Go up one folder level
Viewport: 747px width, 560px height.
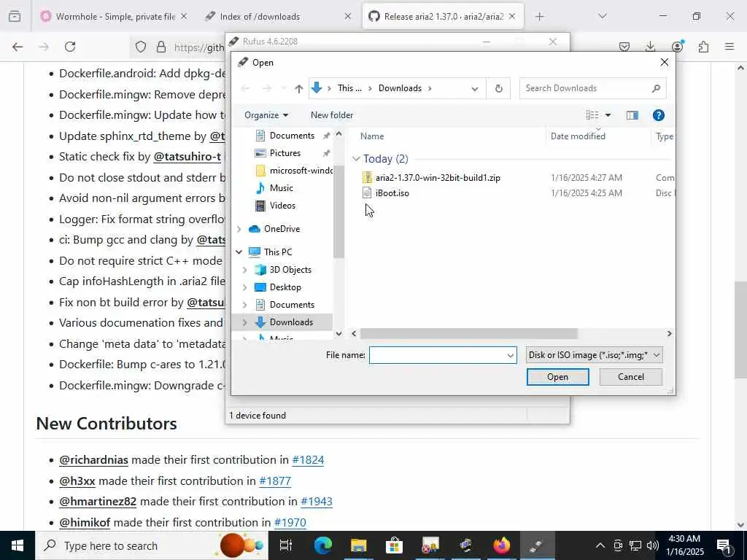298,88
